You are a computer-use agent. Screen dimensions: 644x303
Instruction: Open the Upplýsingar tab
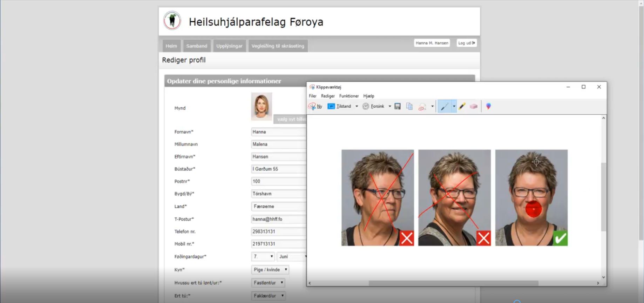click(x=229, y=46)
